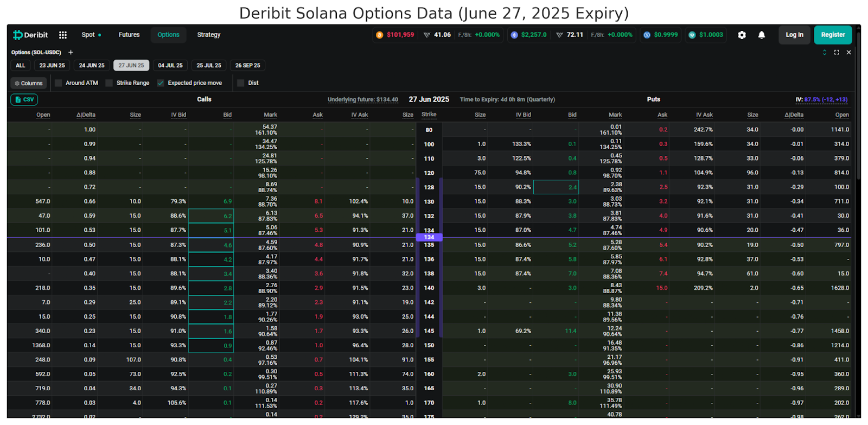
Task: Open settings gear icon
Action: pyautogui.click(x=742, y=35)
